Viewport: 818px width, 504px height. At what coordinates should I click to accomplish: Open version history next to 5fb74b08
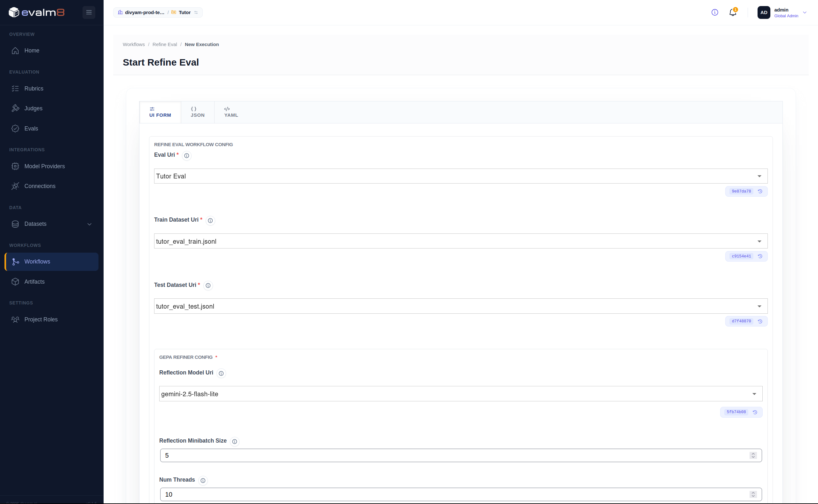pyautogui.click(x=755, y=412)
